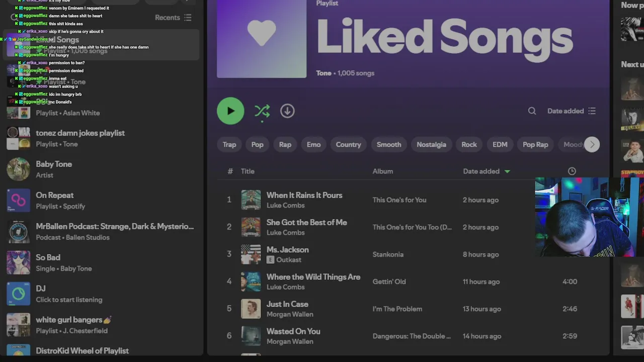Select the Emo genre filter
644x362 pixels.
(x=313, y=145)
